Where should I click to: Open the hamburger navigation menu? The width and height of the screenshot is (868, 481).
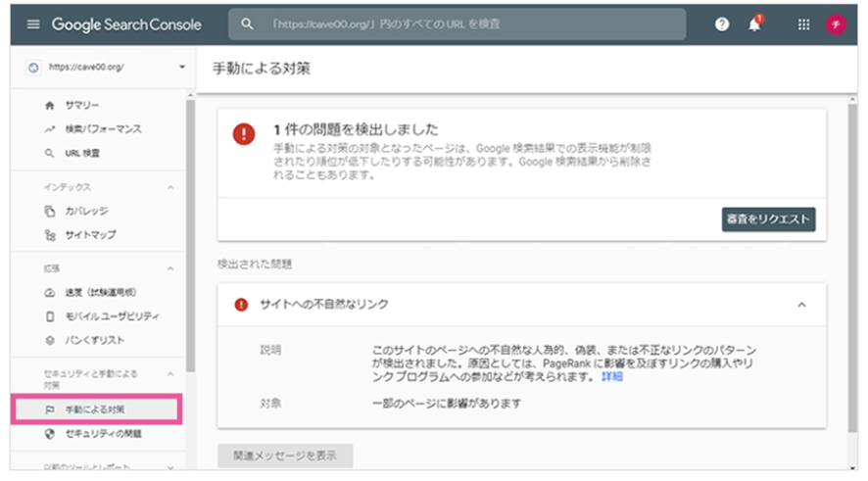[x=33, y=24]
